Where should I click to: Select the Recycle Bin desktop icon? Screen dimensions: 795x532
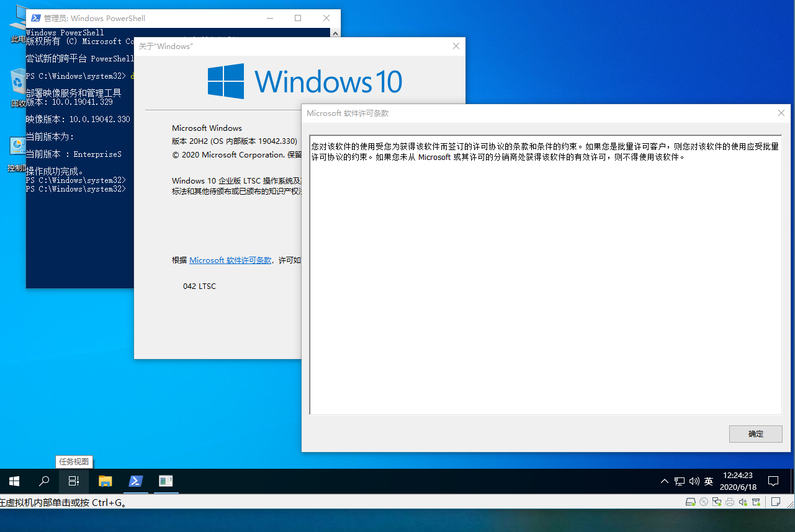click(18, 87)
